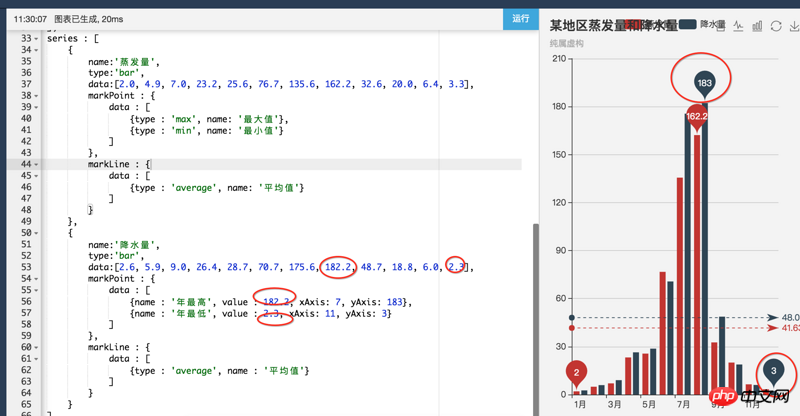This screenshot has height=416, width=800.
Task: Click x-axis label 5月
Action: click(649, 405)
